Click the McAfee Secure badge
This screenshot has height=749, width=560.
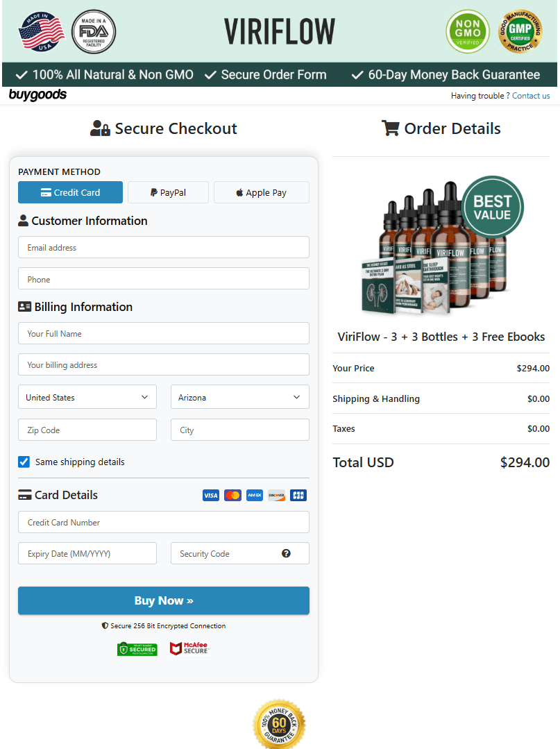click(x=189, y=648)
